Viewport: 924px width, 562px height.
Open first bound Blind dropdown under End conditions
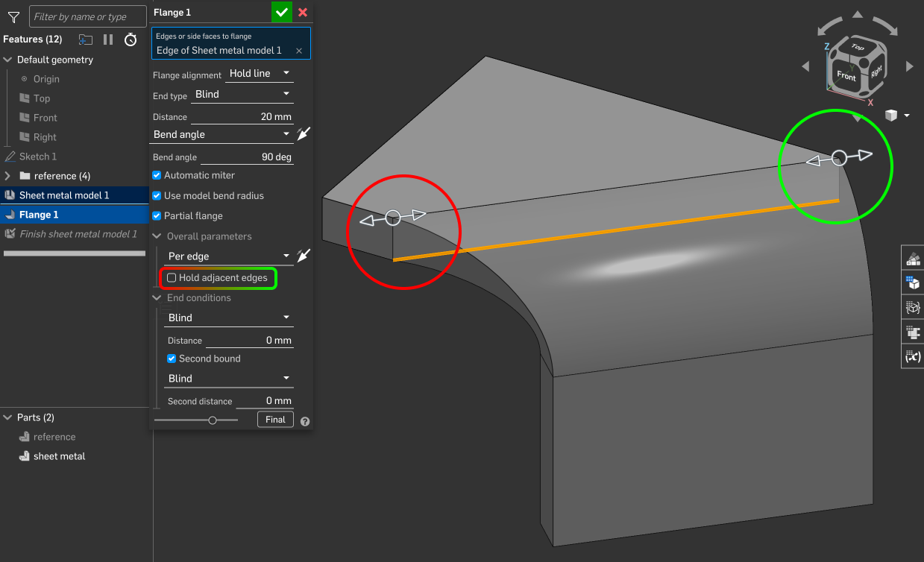pyautogui.click(x=228, y=318)
